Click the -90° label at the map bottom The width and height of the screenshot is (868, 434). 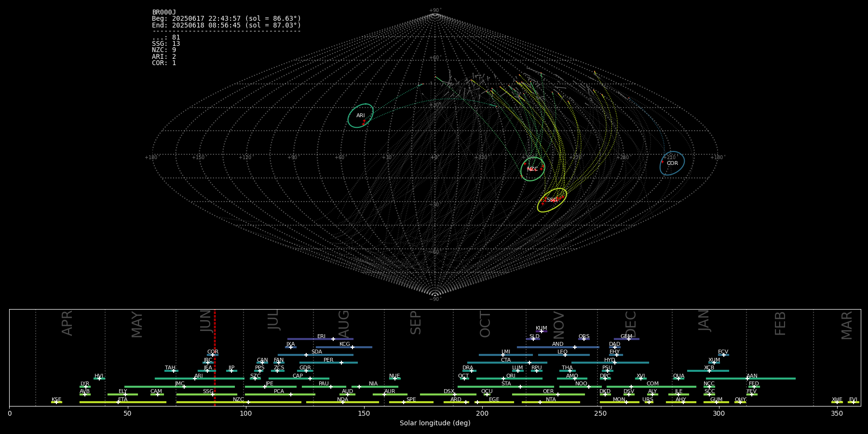(x=435, y=299)
